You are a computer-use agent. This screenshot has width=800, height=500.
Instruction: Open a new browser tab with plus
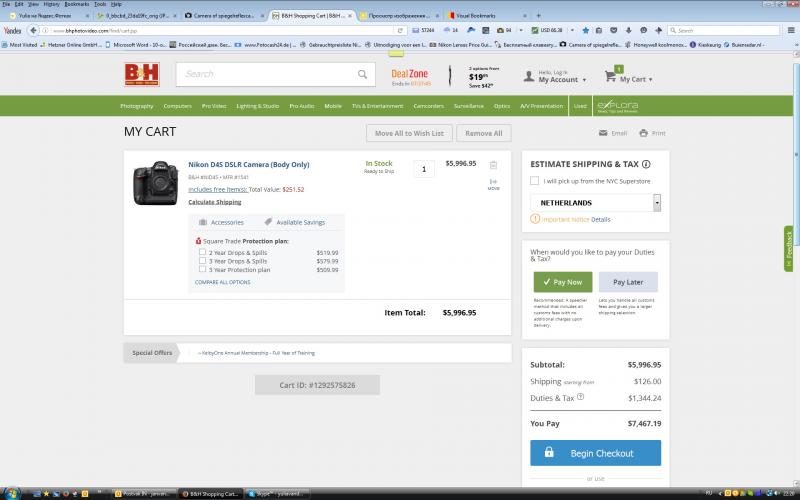538,16
